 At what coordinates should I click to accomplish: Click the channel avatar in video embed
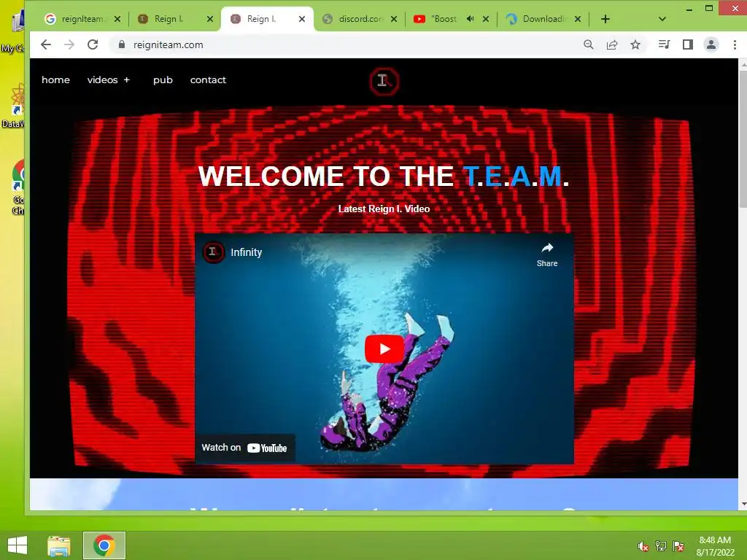(214, 252)
